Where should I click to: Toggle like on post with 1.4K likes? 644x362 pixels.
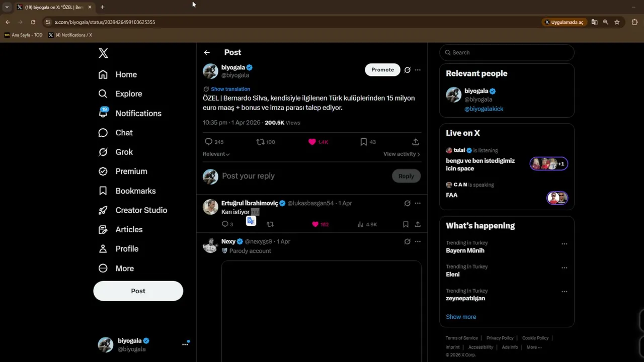coord(312,142)
